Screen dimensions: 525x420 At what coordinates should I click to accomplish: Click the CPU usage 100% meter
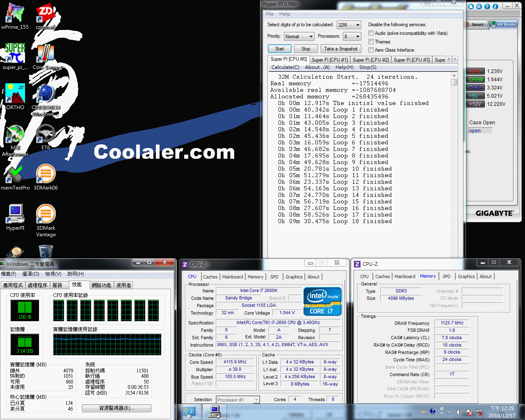[x=25, y=310]
